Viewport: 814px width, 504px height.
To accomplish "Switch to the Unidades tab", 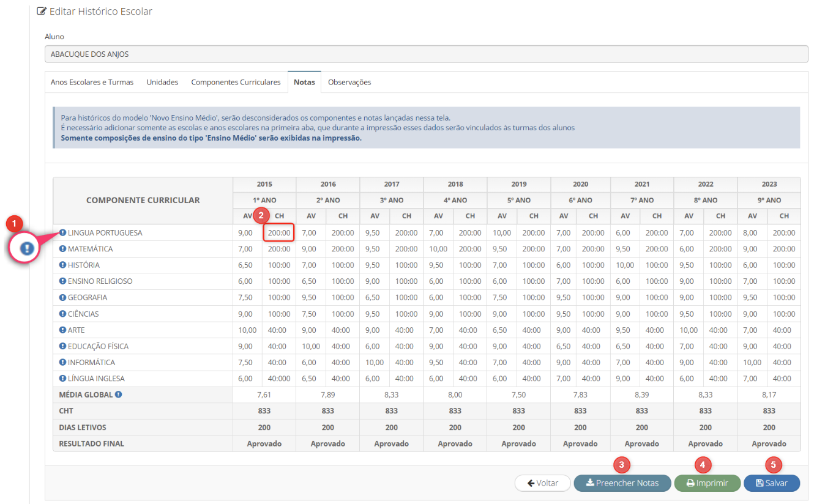I will point(162,82).
